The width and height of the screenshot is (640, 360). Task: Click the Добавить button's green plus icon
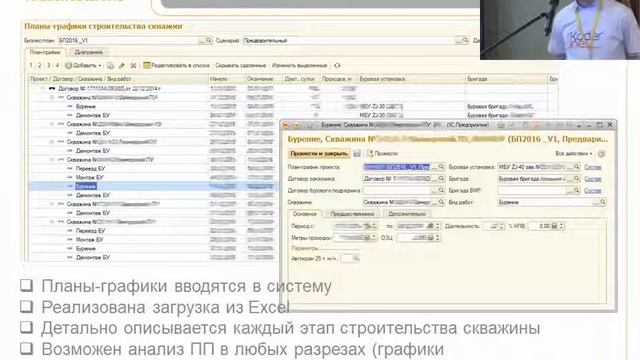click(69, 65)
